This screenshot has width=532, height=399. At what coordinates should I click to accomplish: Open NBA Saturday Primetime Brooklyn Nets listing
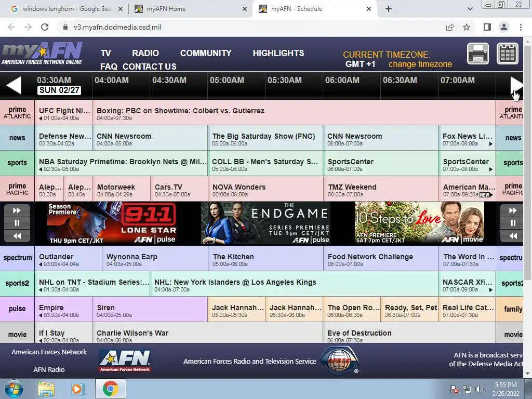121,164
